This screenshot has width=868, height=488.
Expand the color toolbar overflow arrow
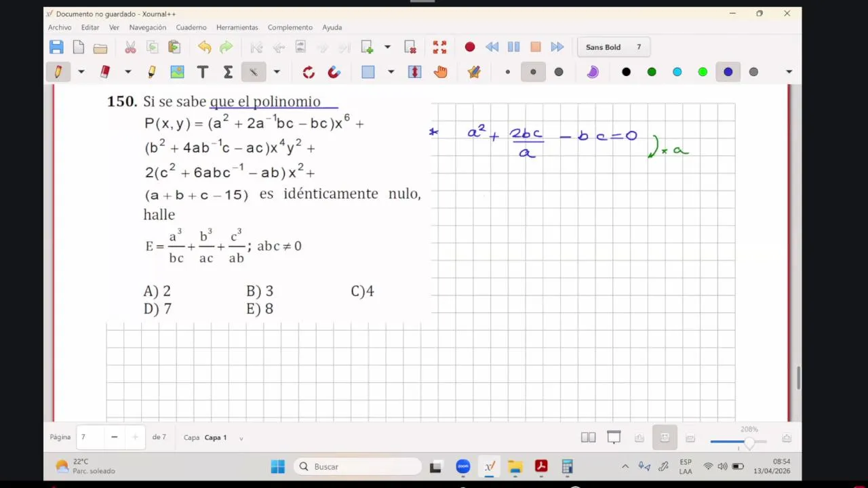click(x=789, y=72)
